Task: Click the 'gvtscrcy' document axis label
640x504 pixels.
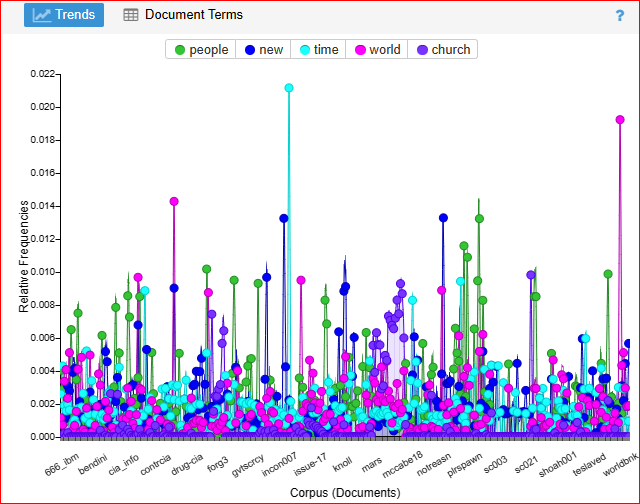Action: click(248, 465)
